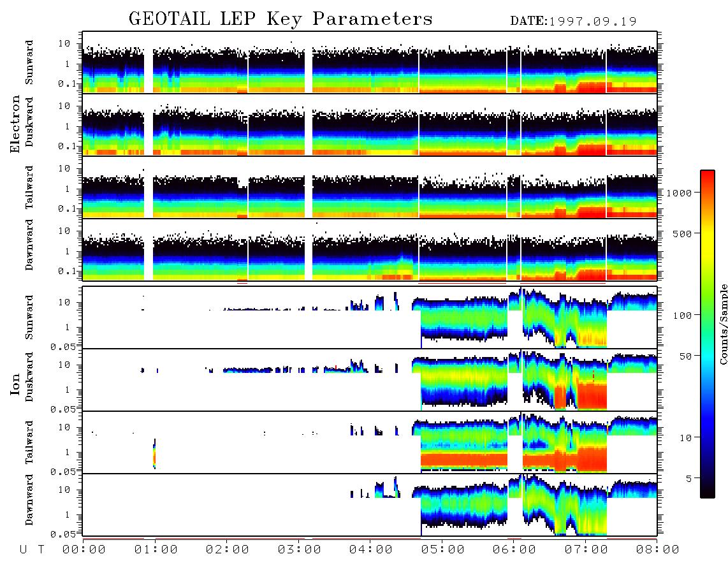Open the Ion Tailward spectrogram panel
Viewport: 728px width, 561px height.
[x=370, y=442]
